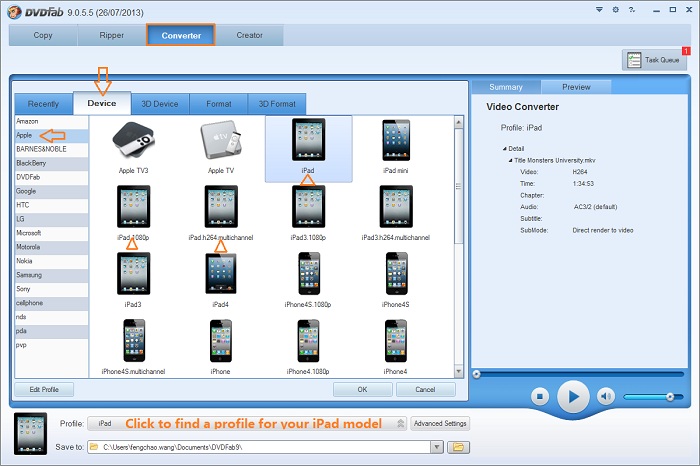Screen dimensions: 700x466
Task: Pick the iPhone4.1080p profile icon
Action: [308, 341]
